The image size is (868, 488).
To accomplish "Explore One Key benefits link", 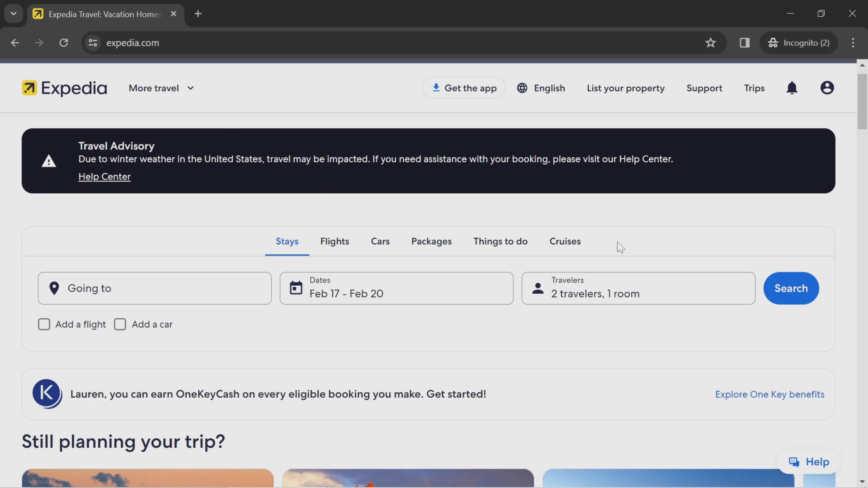I will [770, 394].
